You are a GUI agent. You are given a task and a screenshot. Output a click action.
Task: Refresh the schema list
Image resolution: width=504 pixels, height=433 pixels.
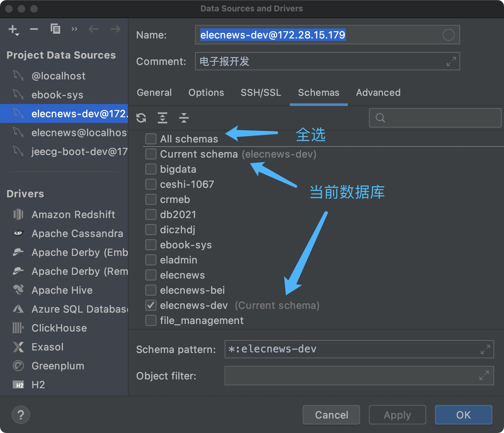141,118
